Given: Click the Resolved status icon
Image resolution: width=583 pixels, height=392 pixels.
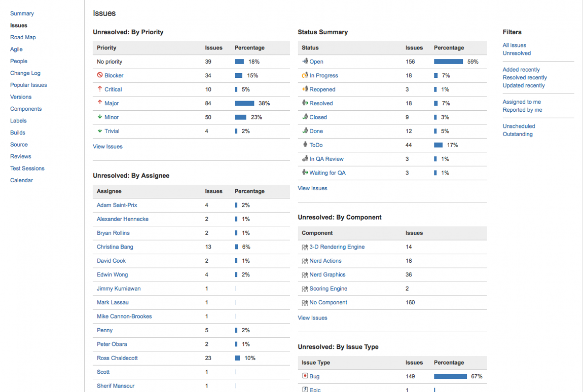Looking at the screenshot, I should 305,103.
